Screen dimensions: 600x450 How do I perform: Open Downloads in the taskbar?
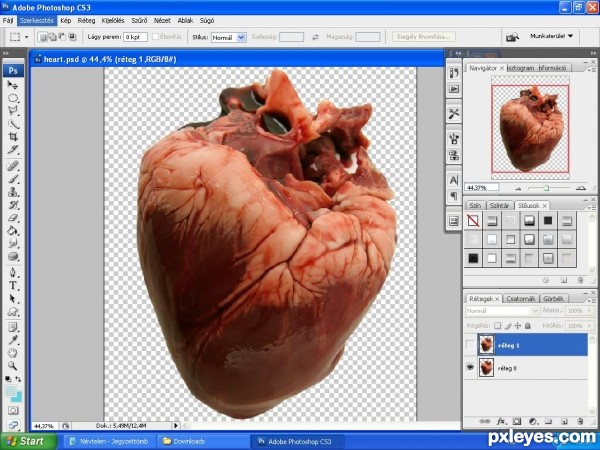204,441
